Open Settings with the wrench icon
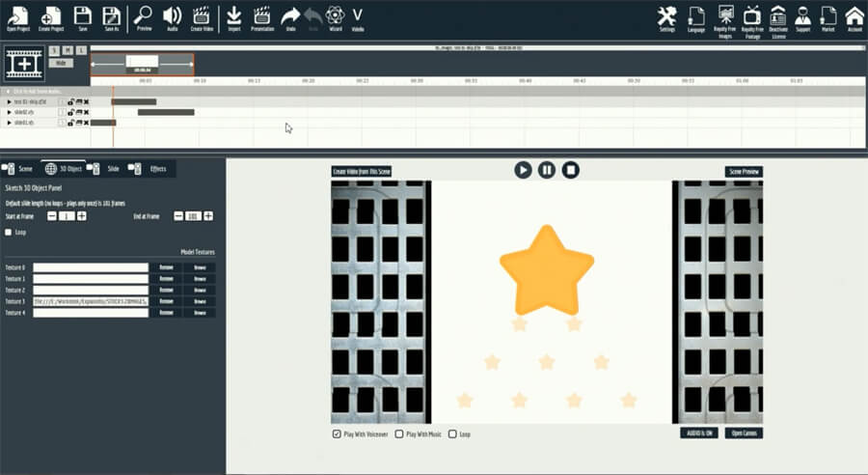 coord(667,19)
